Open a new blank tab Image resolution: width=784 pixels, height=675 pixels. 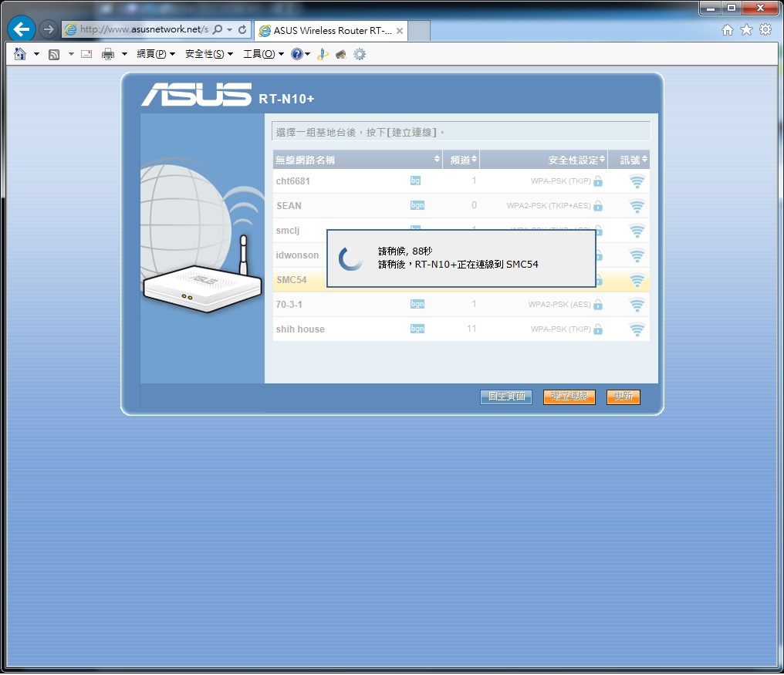pyautogui.click(x=419, y=31)
